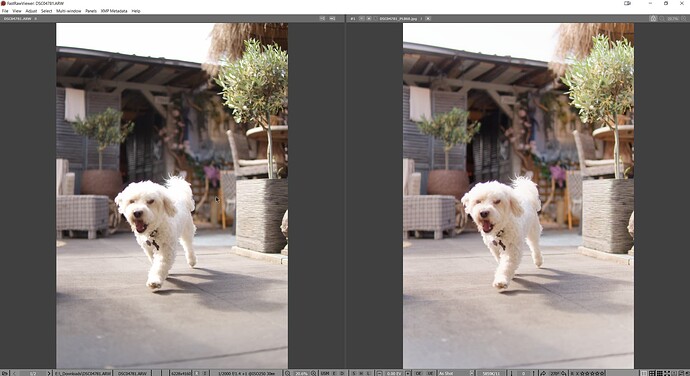Screen dimensions: 690x376
Task: Click the zoom out magnifier icon
Action: pyautogui.click(x=287, y=373)
